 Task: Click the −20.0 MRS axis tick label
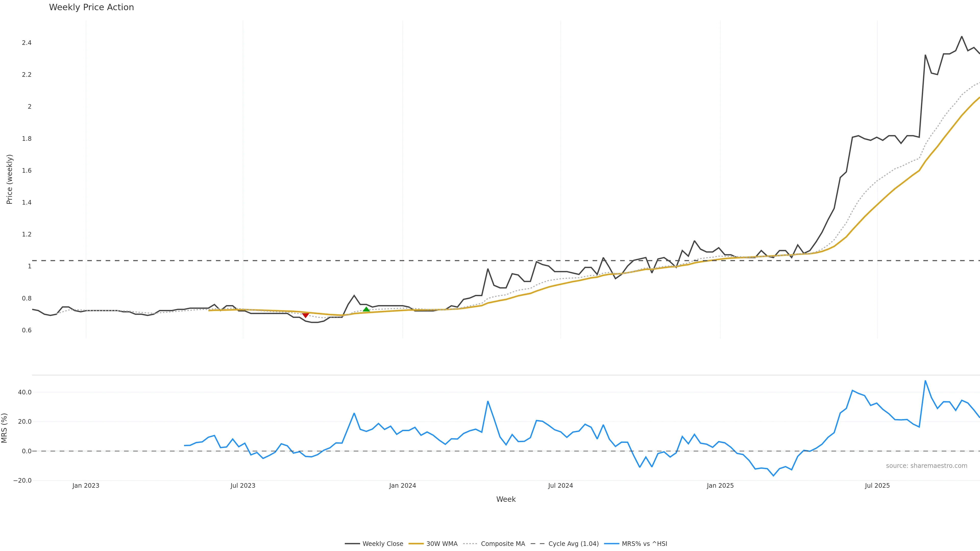click(22, 481)
